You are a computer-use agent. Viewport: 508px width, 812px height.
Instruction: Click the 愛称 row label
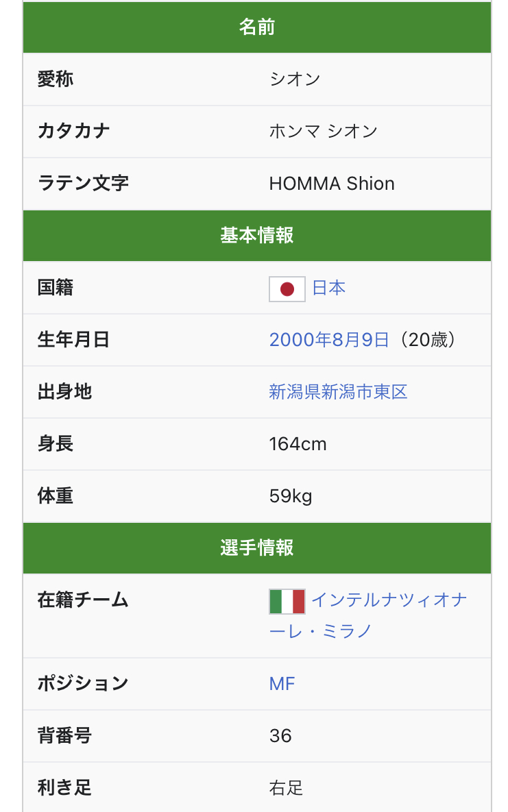[x=56, y=79]
